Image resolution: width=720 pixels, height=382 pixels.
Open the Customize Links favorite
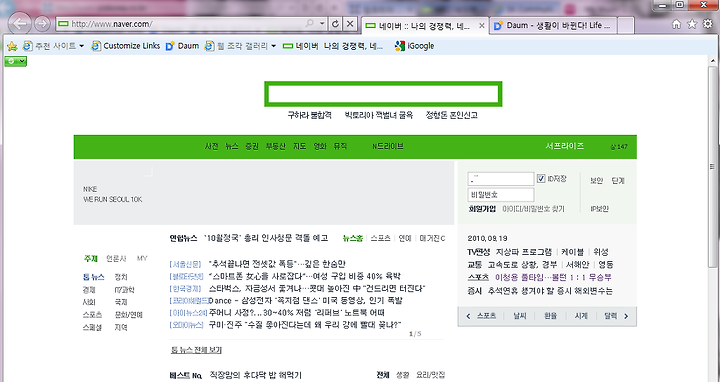pyautogui.click(x=125, y=46)
